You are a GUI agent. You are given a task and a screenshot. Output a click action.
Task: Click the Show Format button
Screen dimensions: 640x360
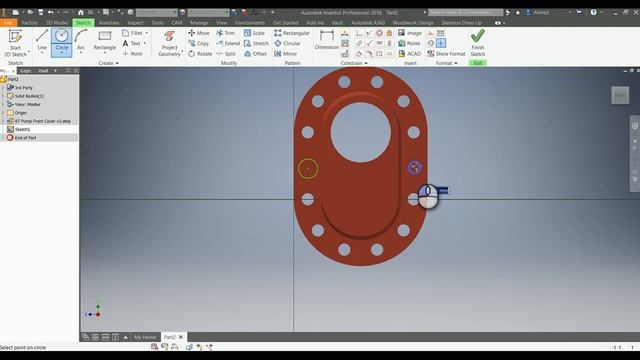pos(447,53)
